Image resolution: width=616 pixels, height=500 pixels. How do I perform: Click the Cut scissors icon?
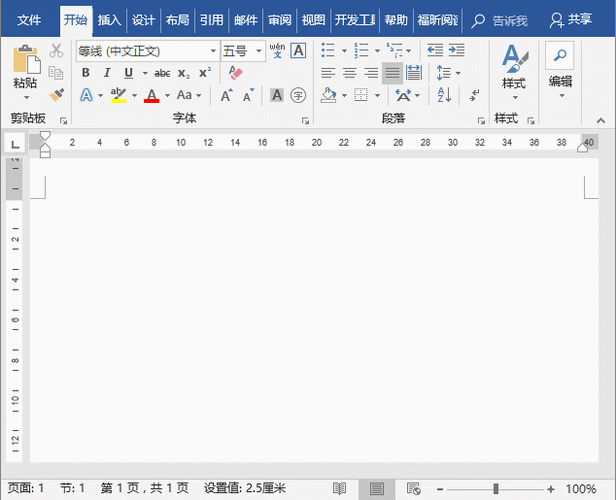[56, 50]
